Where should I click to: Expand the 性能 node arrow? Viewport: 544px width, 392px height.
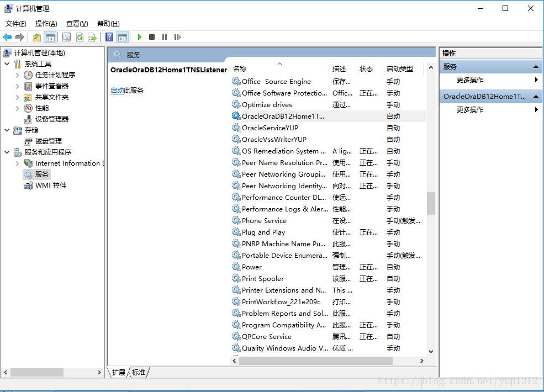click(17, 108)
